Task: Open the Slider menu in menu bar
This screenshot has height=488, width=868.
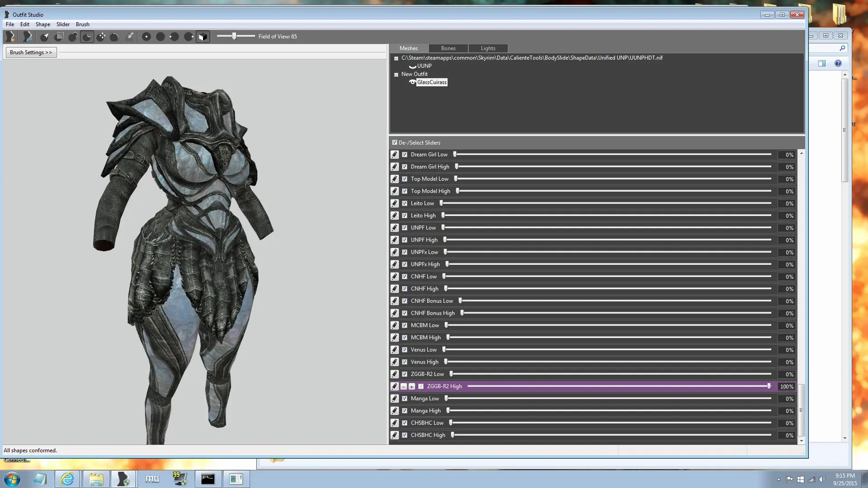Action: coord(62,24)
